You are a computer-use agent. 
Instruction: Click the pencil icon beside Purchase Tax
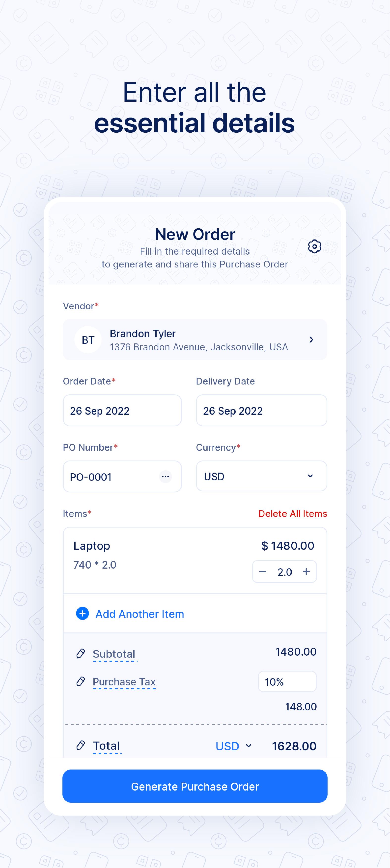(x=81, y=682)
